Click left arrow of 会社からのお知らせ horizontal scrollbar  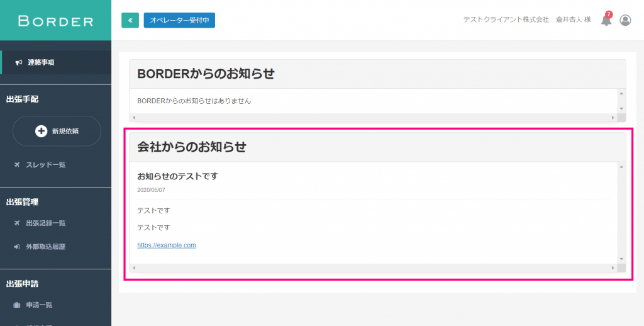click(x=133, y=268)
